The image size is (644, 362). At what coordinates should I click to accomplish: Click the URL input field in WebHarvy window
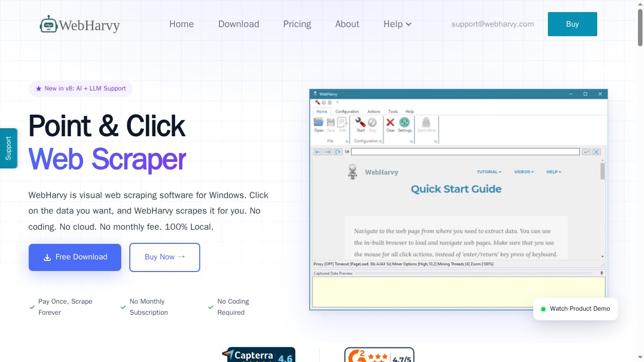[465, 152]
